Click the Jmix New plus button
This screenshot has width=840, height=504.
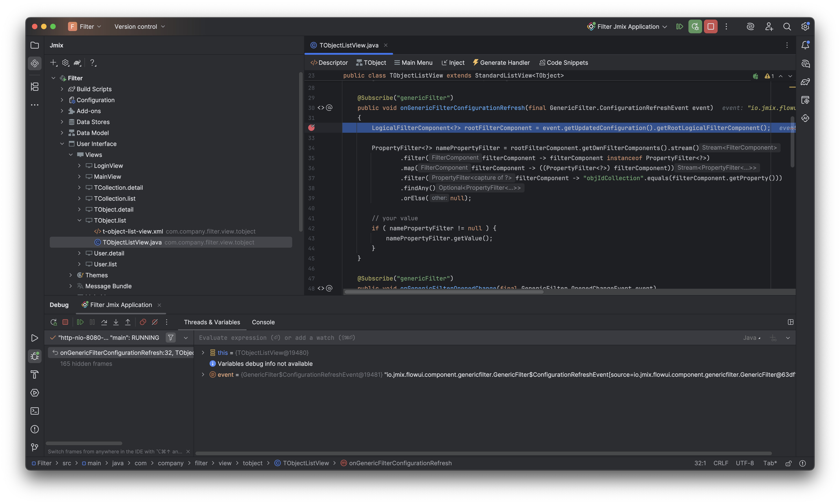(x=53, y=62)
